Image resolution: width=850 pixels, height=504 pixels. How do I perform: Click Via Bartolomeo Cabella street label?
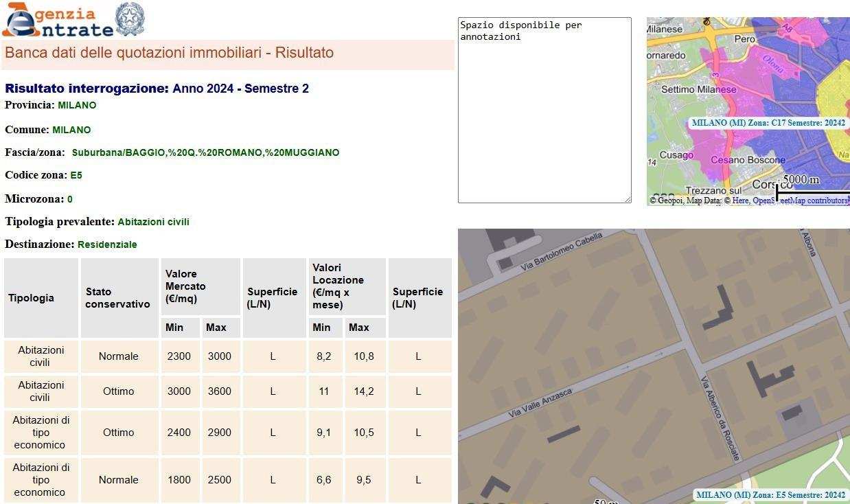pos(561,251)
